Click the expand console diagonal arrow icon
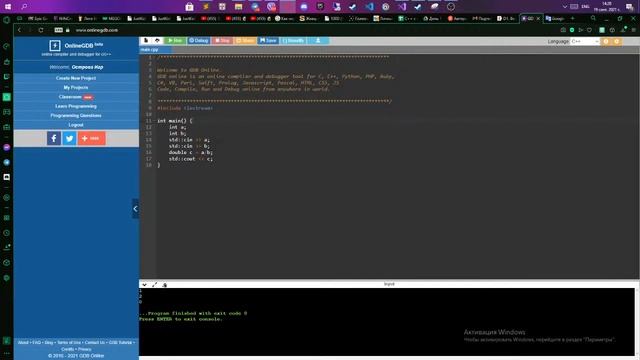Screen dimensions: 640x360 155,284
